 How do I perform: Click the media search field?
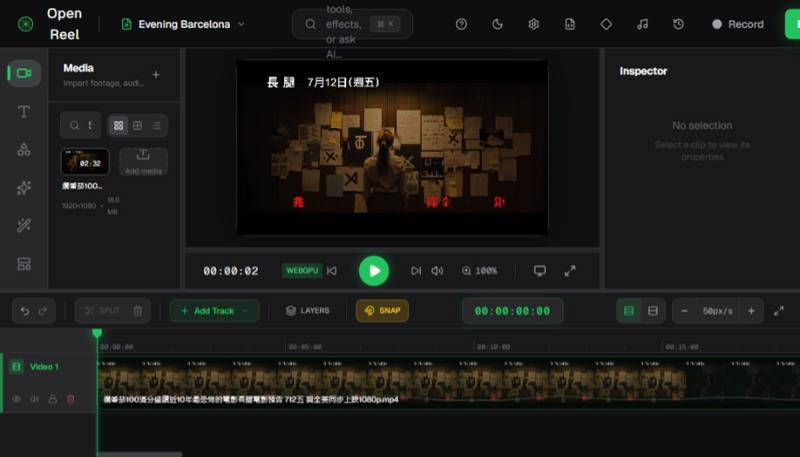pos(81,125)
